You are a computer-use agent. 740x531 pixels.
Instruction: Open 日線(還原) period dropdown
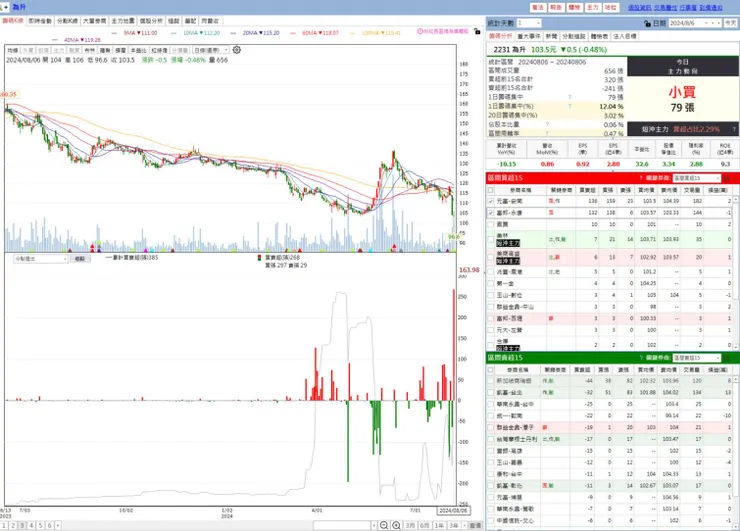click(210, 50)
